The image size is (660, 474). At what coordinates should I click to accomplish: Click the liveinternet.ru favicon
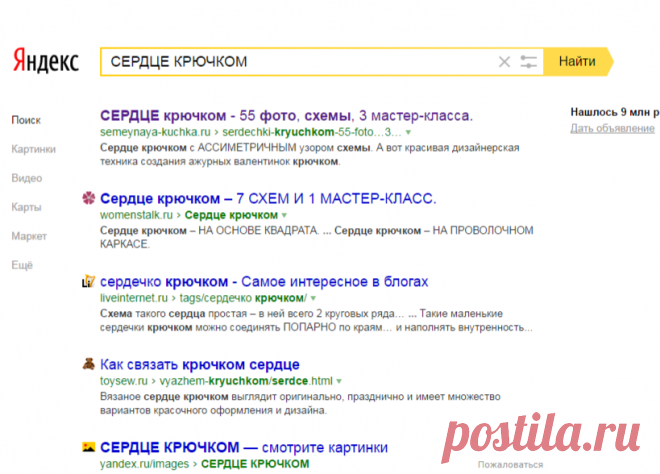click(x=88, y=281)
